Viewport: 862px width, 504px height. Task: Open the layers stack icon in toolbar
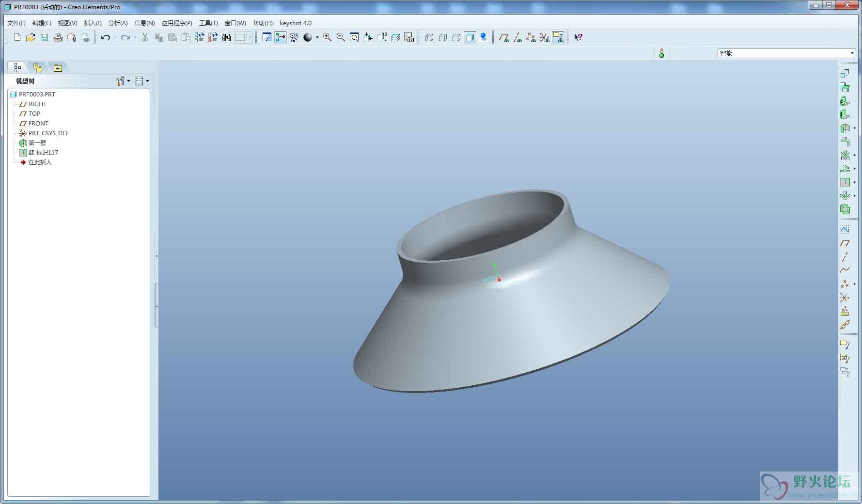[x=395, y=37]
